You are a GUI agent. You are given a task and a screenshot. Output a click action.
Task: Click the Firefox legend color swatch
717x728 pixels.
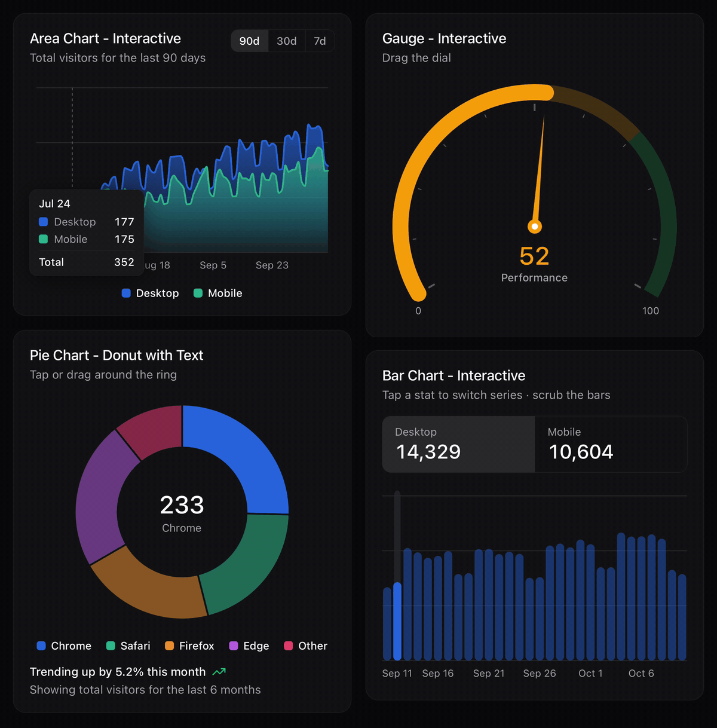[x=169, y=646]
